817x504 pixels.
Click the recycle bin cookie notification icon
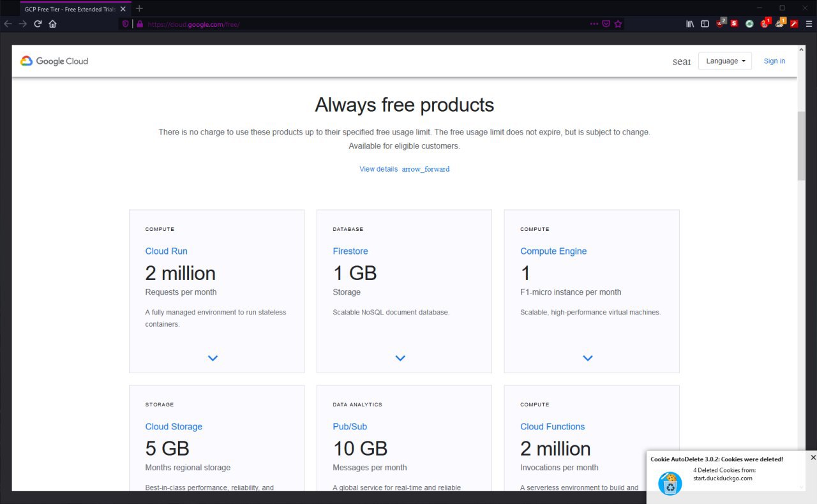670,484
